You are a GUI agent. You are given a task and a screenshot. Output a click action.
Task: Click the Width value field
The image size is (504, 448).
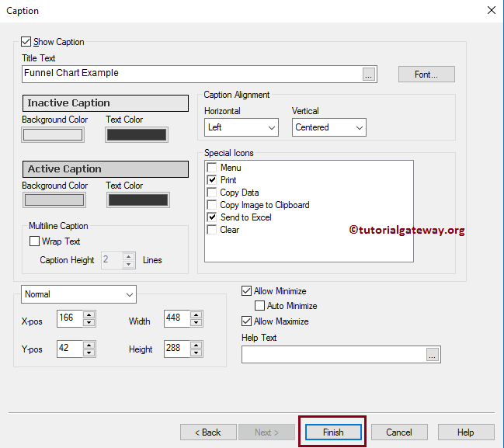click(177, 318)
